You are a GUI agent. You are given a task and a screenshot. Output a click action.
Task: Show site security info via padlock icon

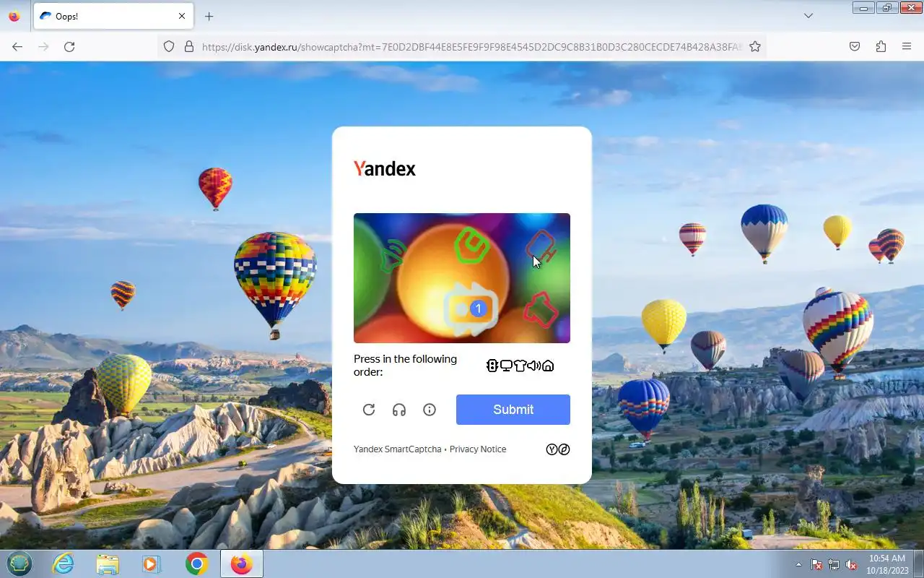pos(189,46)
